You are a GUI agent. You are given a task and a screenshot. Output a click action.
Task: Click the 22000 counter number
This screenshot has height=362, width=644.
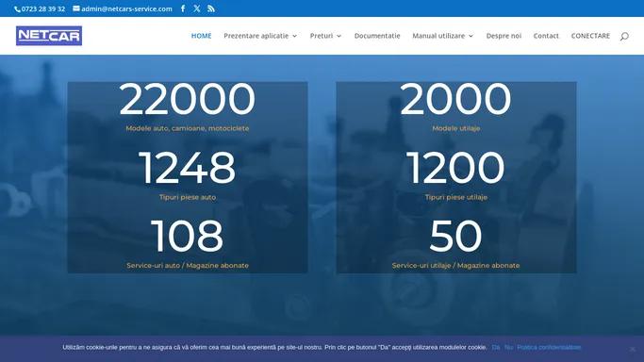point(188,99)
